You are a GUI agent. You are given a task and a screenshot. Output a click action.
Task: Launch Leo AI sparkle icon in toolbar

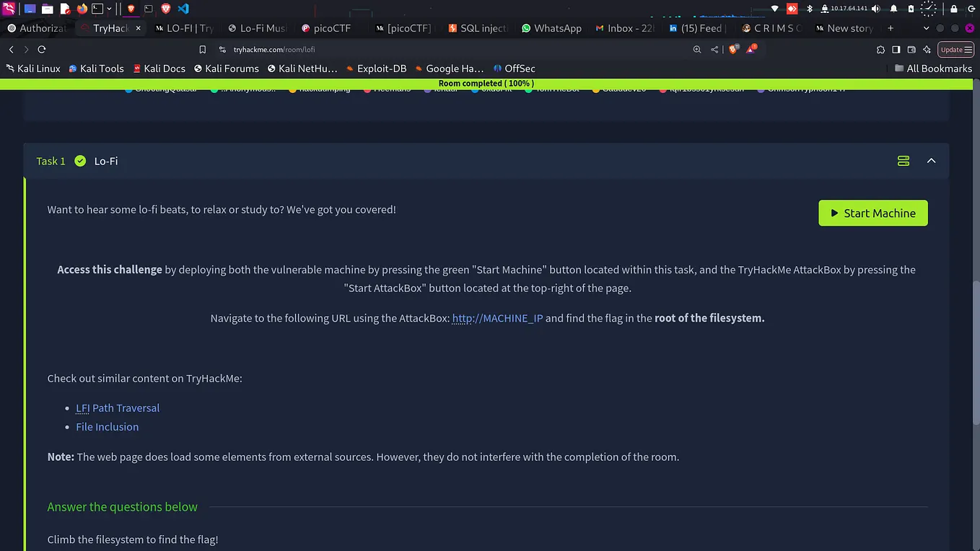[927, 49]
